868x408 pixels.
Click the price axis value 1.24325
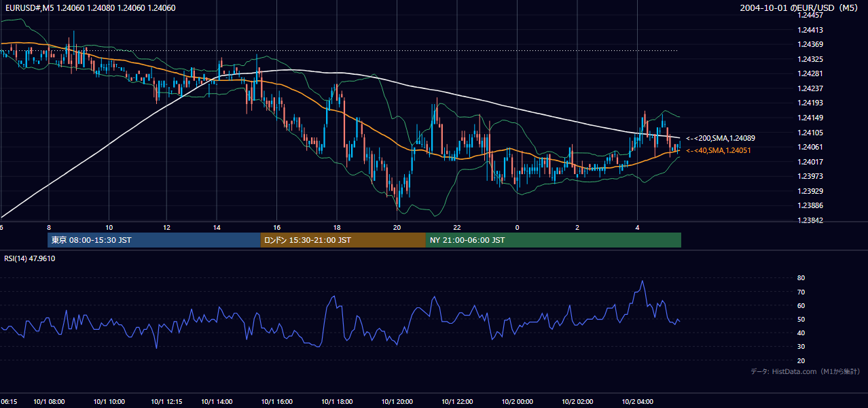pos(812,59)
